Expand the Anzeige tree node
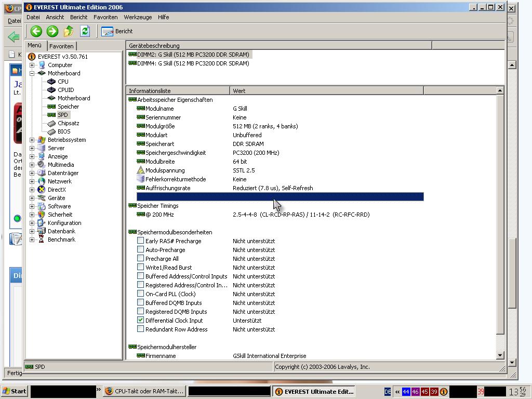This screenshot has height=399, width=532. [32, 156]
